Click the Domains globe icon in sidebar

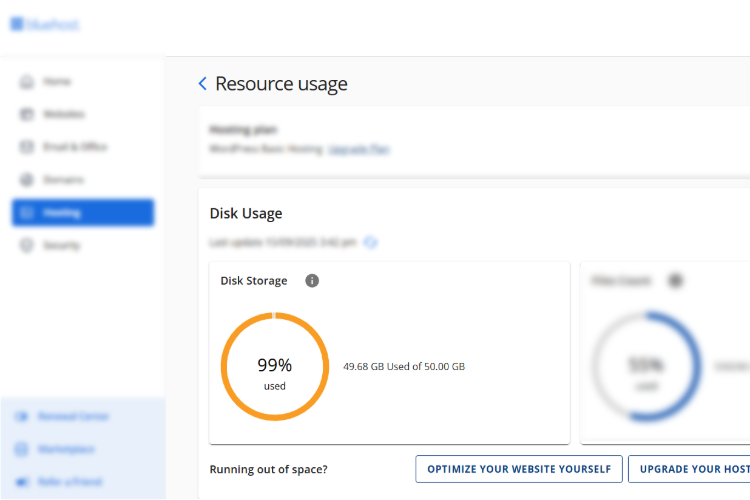tap(27, 180)
